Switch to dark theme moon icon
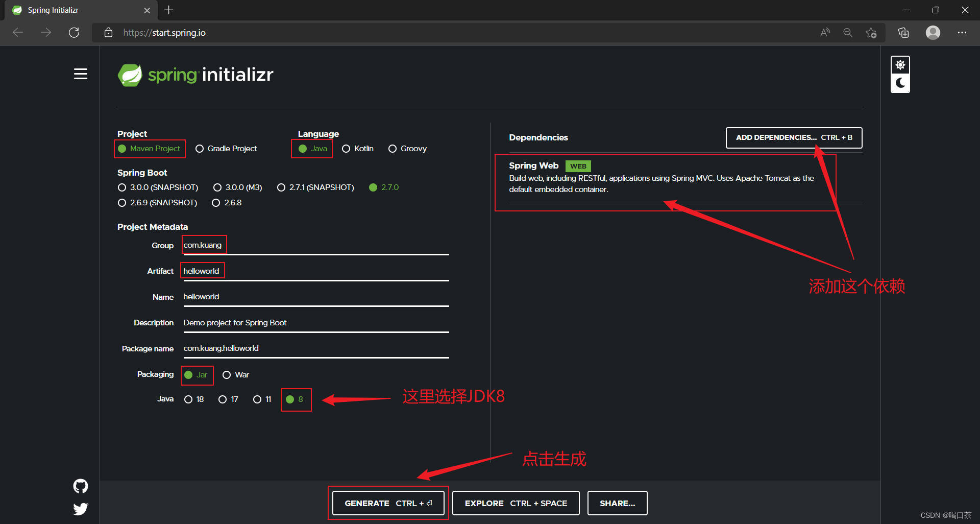This screenshot has width=980, height=524. point(900,83)
